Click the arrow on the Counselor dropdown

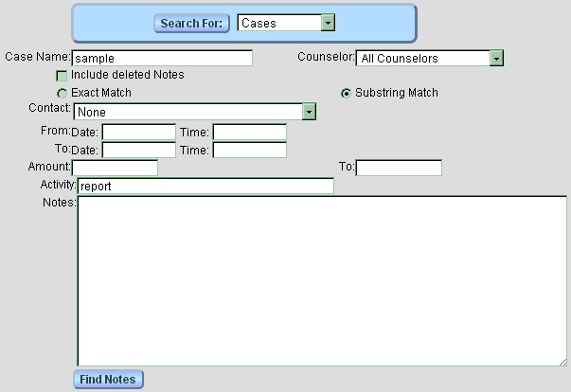(x=496, y=59)
